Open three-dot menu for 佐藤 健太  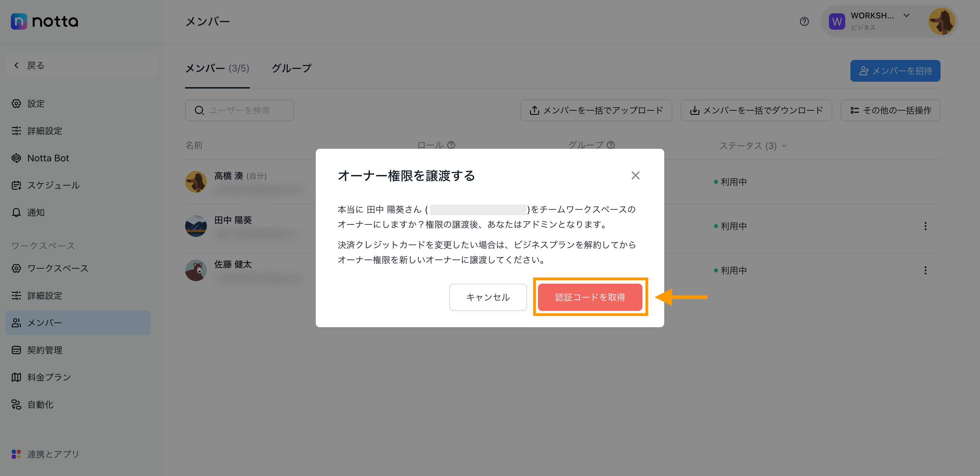tap(925, 270)
